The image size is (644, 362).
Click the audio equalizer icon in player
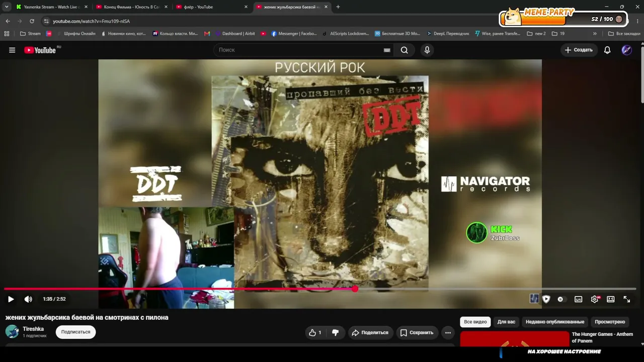click(x=534, y=299)
